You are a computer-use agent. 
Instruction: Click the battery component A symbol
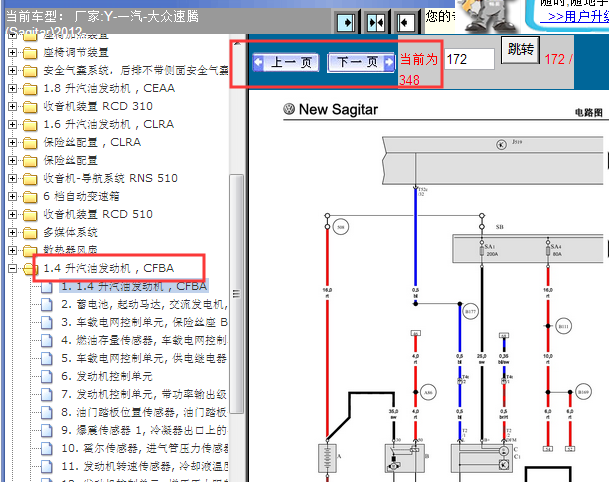(x=327, y=458)
